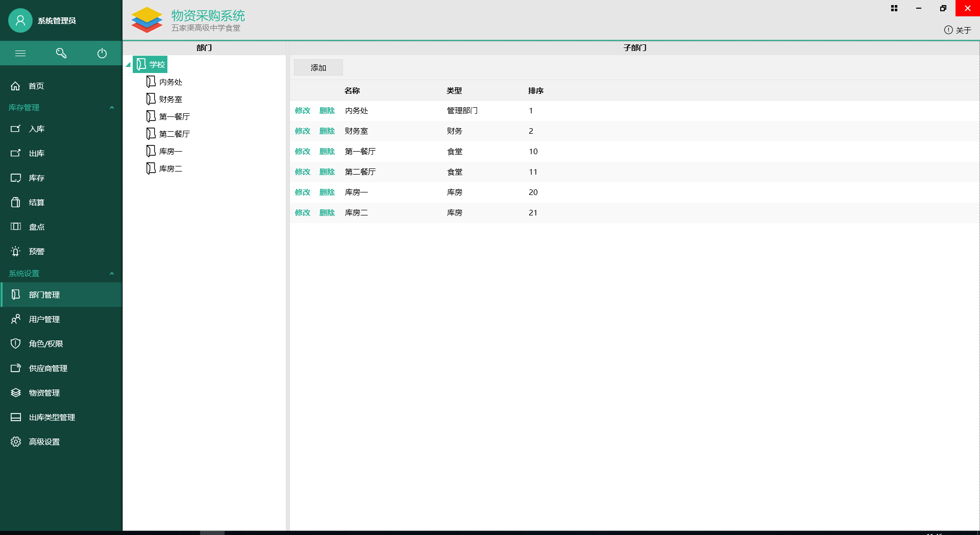Collapse the 系统设置 section
This screenshot has height=535, width=980.
[112, 273]
